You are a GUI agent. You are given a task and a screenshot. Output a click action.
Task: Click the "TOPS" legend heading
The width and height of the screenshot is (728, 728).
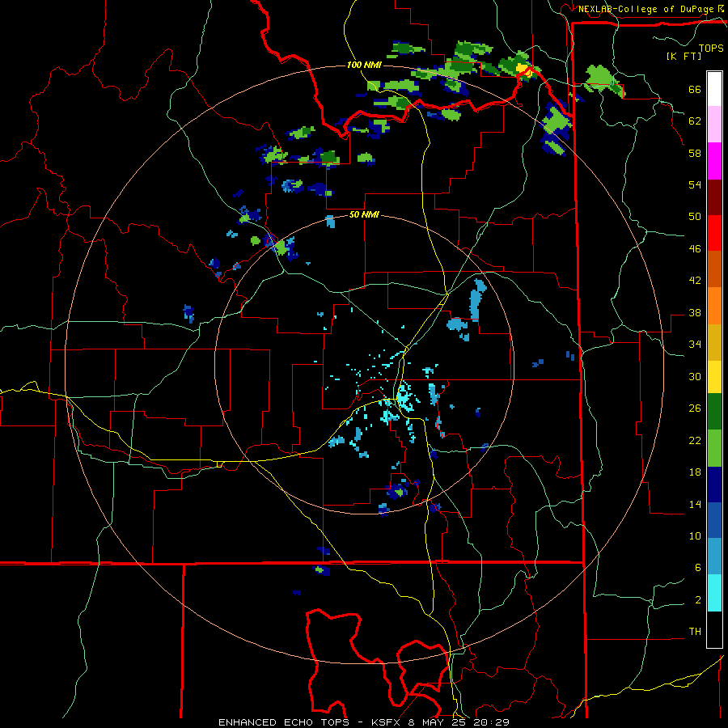[x=711, y=48]
